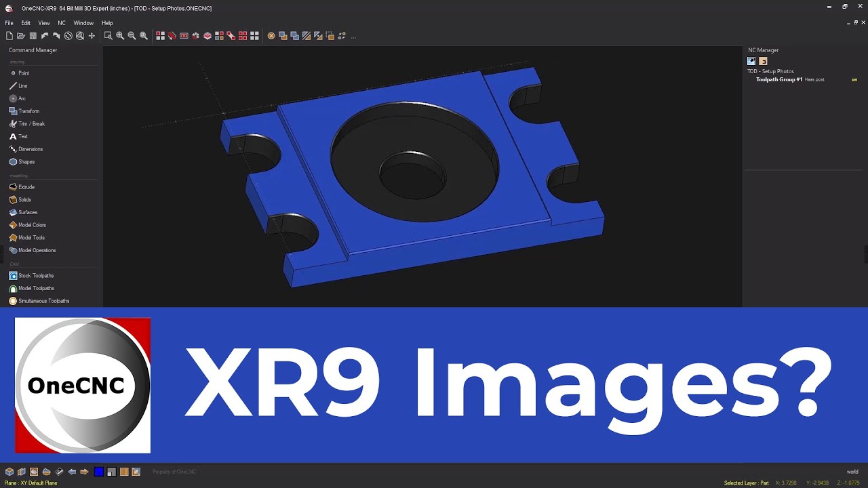Open the Edit menu

(26, 23)
